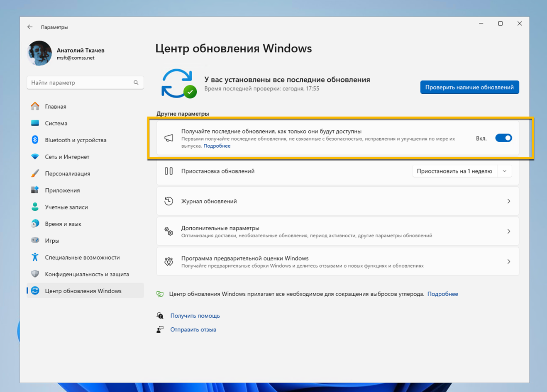Click the Получить помощь link
The width and height of the screenshot is (547, 392).
pyautogui.click(x=195, y=316)
